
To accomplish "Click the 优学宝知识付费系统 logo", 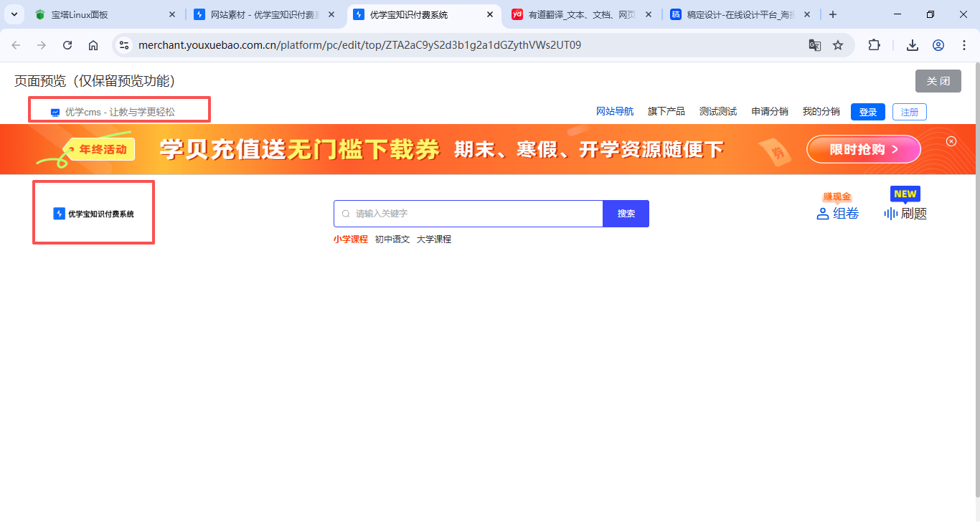I will tap(93, 214).
